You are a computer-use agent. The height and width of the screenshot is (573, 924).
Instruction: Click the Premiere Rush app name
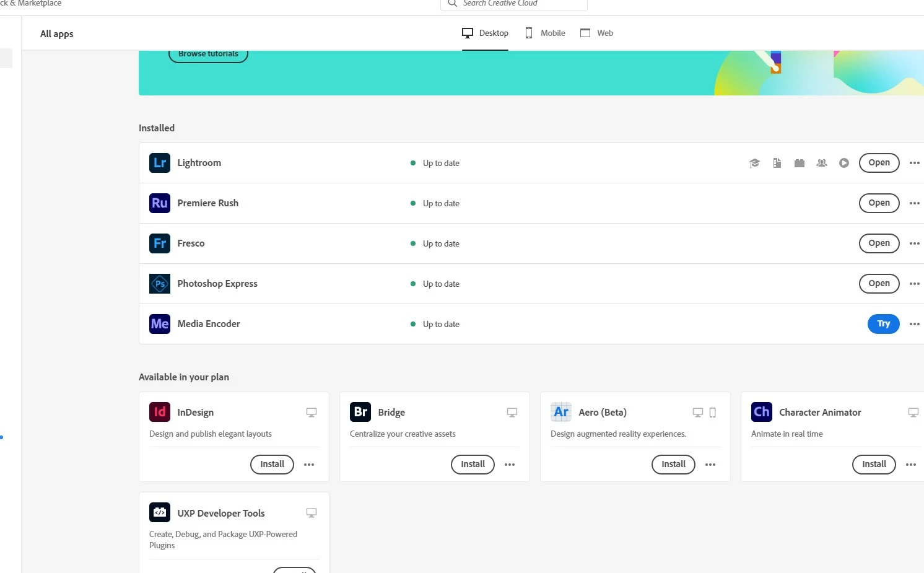pyautogui.click(x=208, y=203)
